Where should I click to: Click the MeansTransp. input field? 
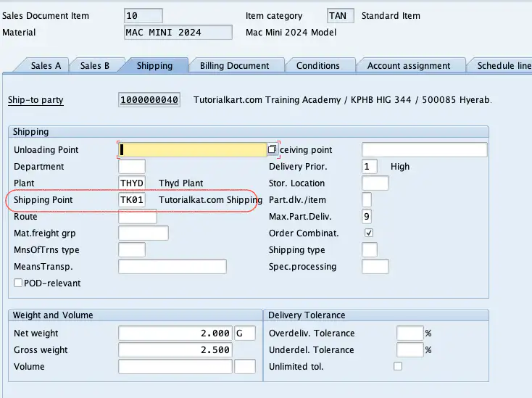[173, 266]
